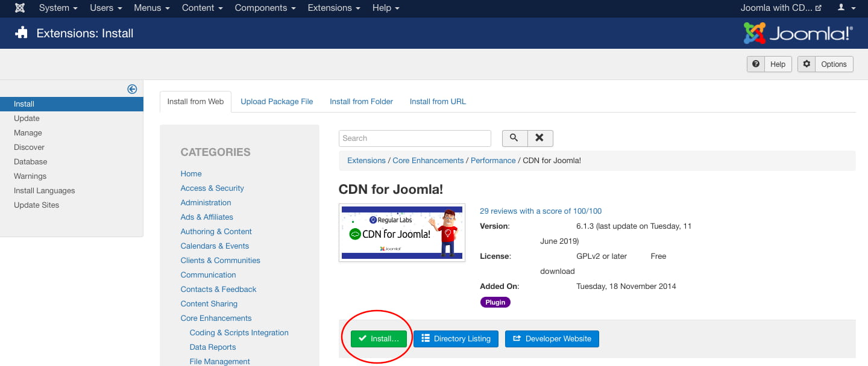Open the Joomla with CD... site link
The height and width of the screenshot is (366, 868).
(x=781, y=8)
